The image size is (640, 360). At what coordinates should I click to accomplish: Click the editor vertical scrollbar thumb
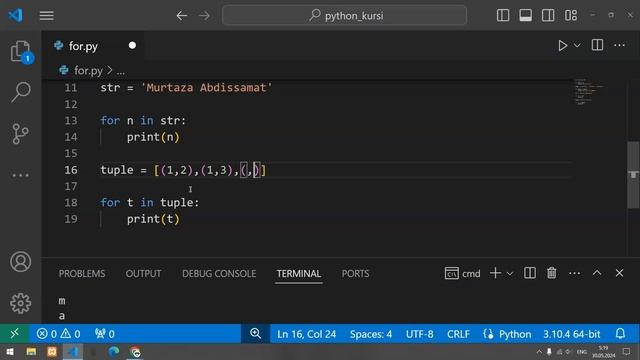tap(633, 175)
